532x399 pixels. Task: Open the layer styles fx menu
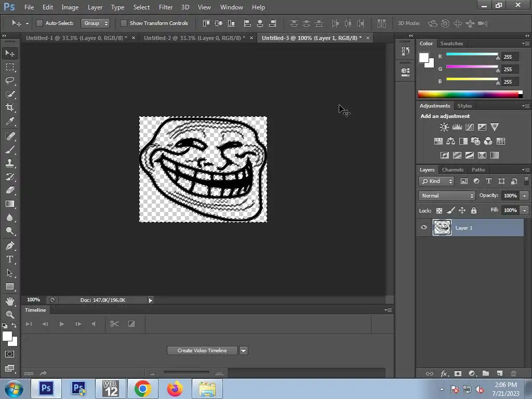pyautogui.click(x=444, y=373)
